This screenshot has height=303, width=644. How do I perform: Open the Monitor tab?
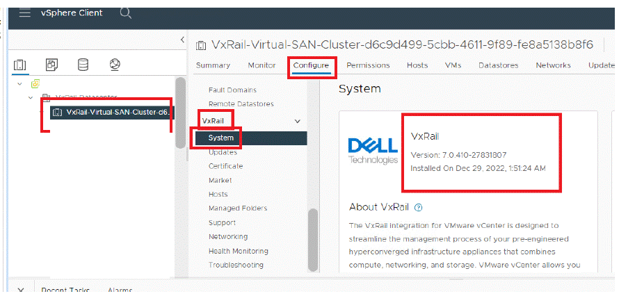click(x=261, y=65)
